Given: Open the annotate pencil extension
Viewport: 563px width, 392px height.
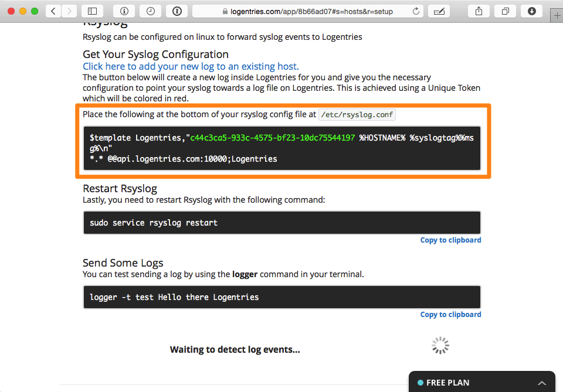Looking at the screenshot, I should pos(439,11).
